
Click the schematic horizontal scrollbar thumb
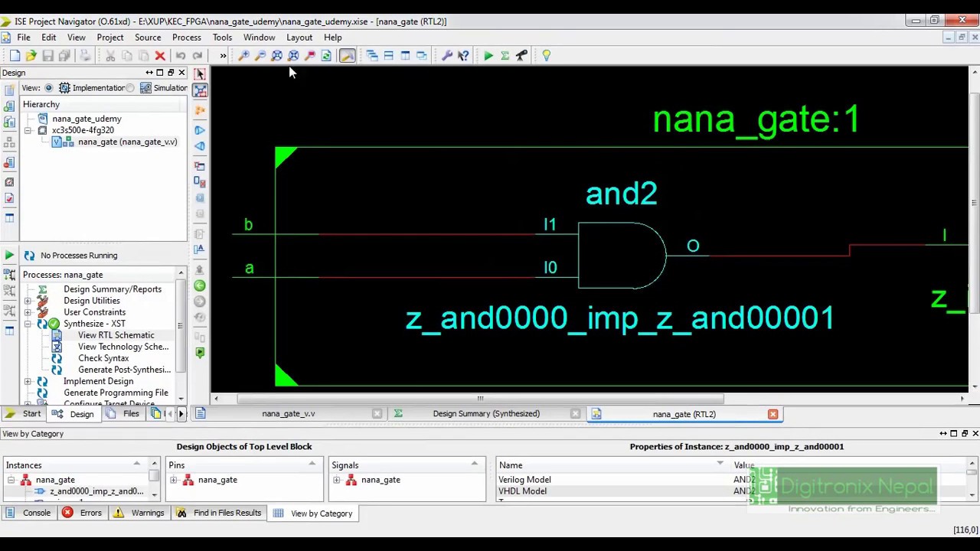click(x=480, y=399)
